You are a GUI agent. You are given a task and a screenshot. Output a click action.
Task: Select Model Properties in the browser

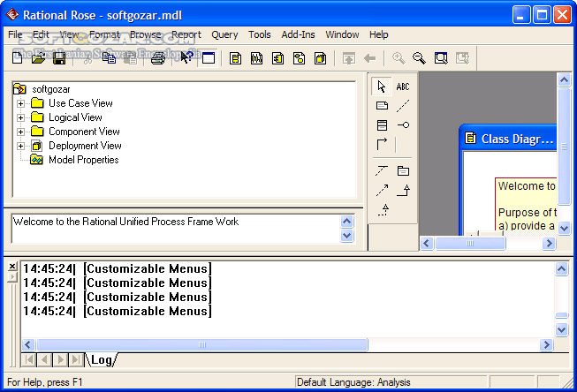click(x=84, y=160)
